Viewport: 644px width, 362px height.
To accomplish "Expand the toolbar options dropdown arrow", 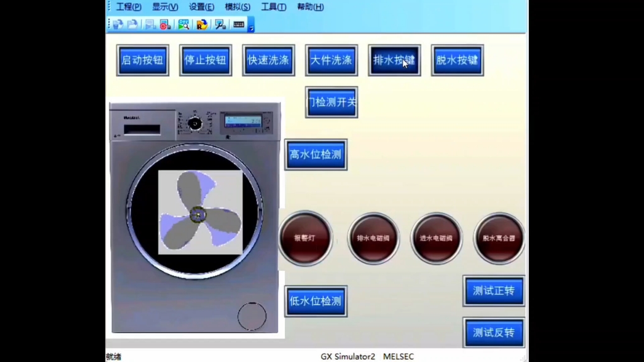I will (x=251, y=25).
